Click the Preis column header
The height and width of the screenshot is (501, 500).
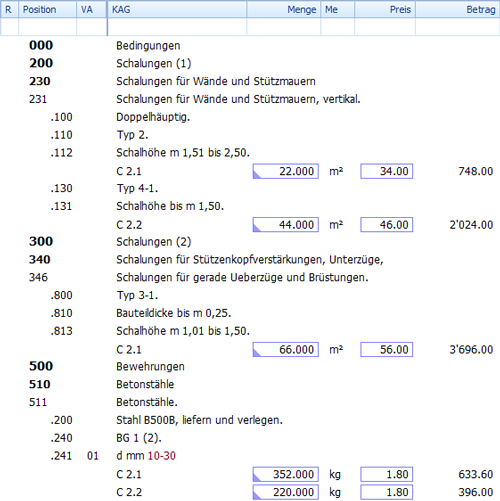click(385, 9)
